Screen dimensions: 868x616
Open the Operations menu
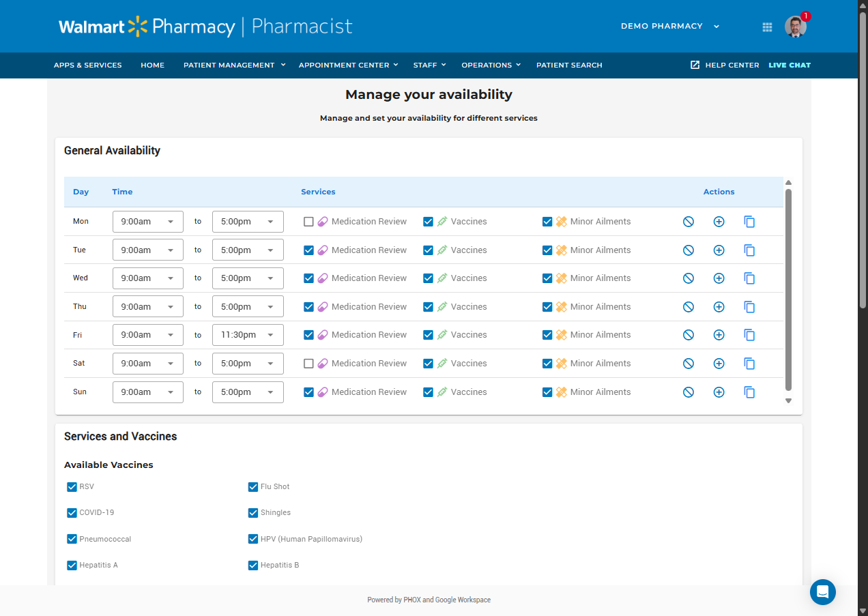coord(491,65)
